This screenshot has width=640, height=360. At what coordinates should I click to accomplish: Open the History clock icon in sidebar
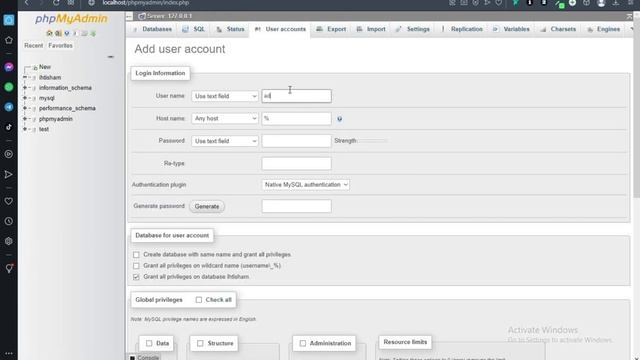click(9, 221)
